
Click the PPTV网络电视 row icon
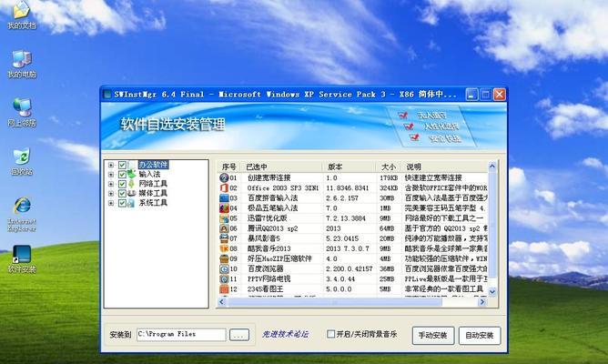coord(224,278)
